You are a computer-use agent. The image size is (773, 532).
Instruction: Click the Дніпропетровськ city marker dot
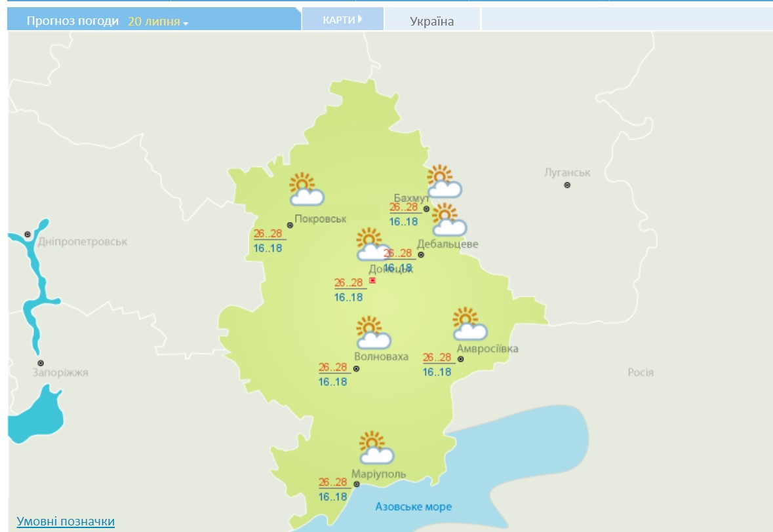pyautogui.click(x=28, y=235)
